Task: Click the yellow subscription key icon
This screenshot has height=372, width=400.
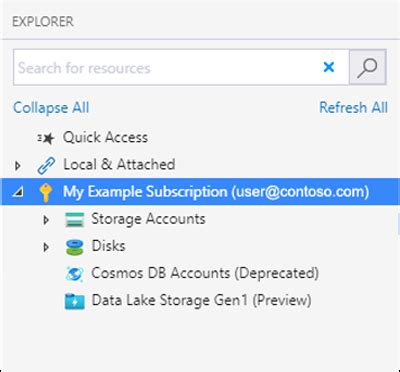Action: [46, 192]
